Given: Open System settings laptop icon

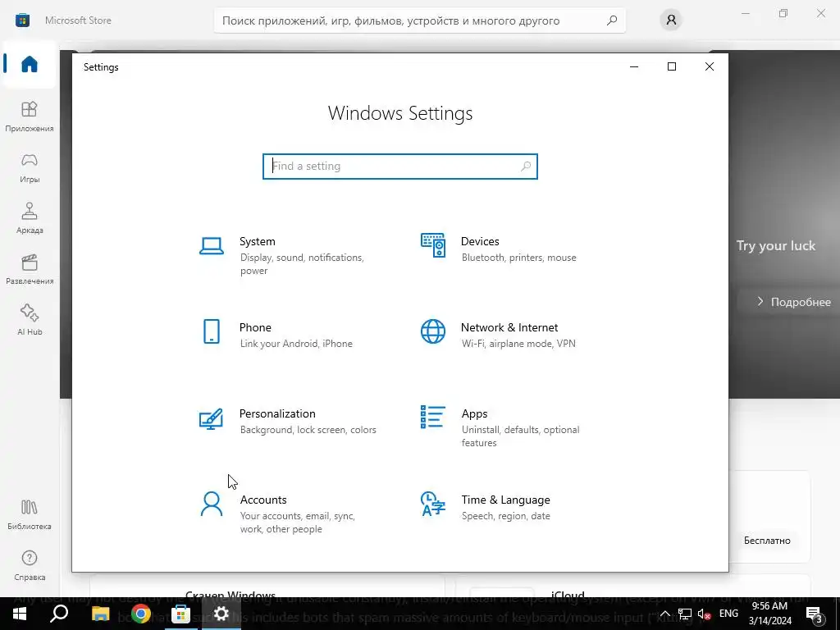Looking at the screenshot, I should click(212, 246).
